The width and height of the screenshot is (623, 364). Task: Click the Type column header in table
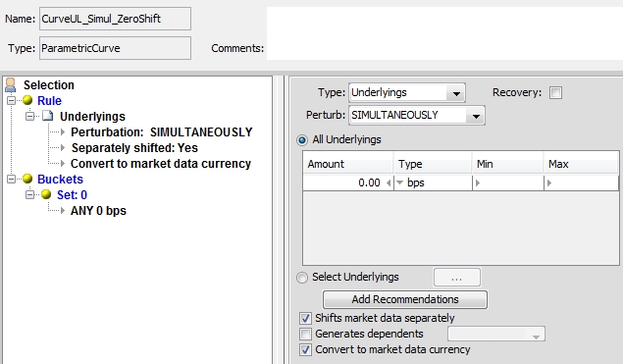[433, 164]
